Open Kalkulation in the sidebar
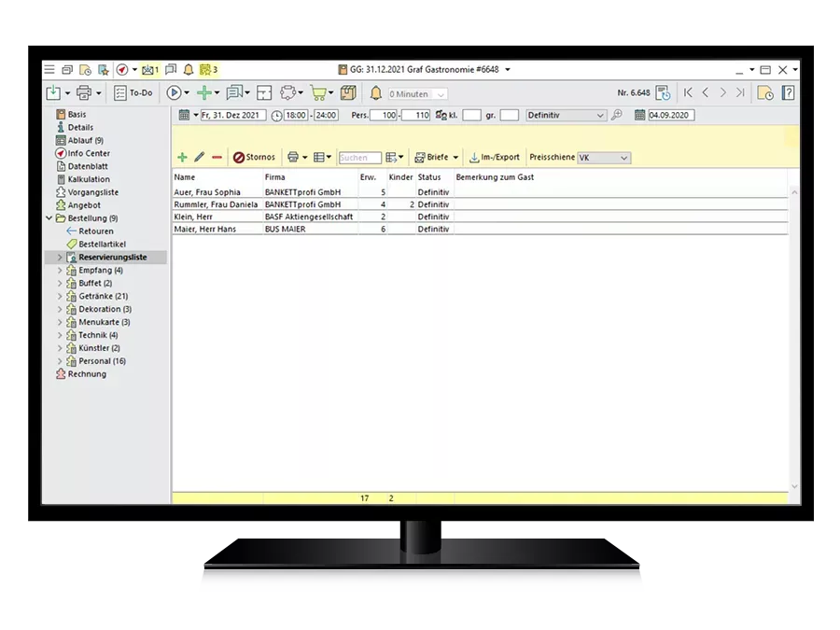This screenshot has width=840, height=630. point(88,179)
